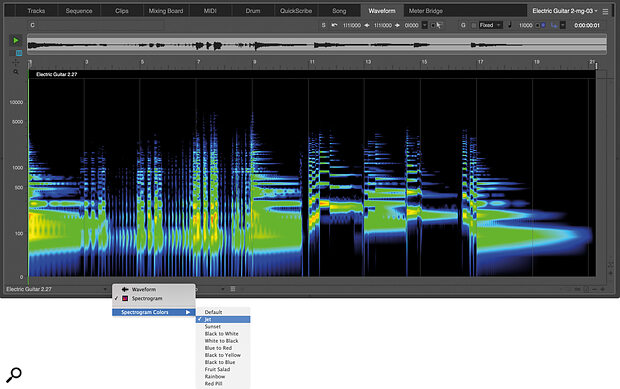Click the left-pointing arrow between position fields
This screenshot has height=389, width=620.
[x=367, y=25]
